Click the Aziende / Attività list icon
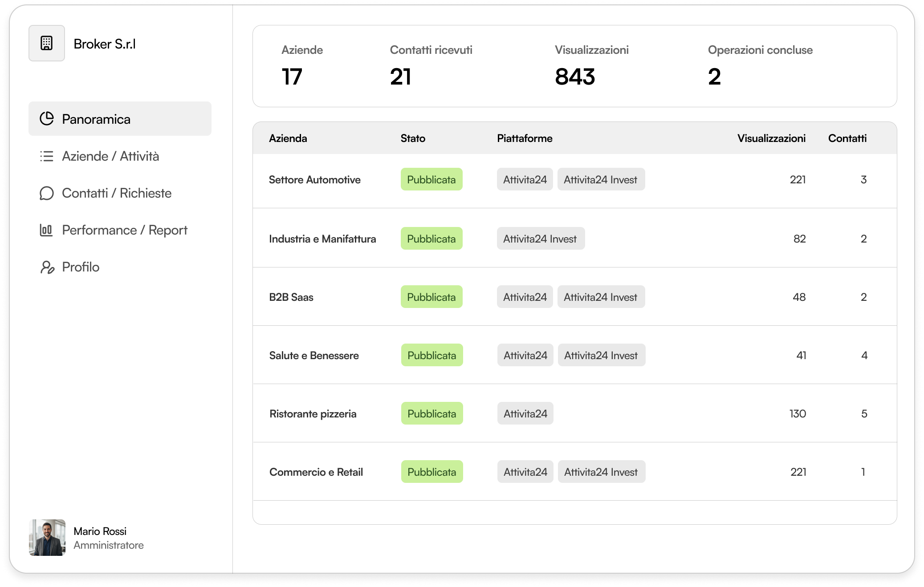This screenshot has width=924, height=587. click(47, 156)
